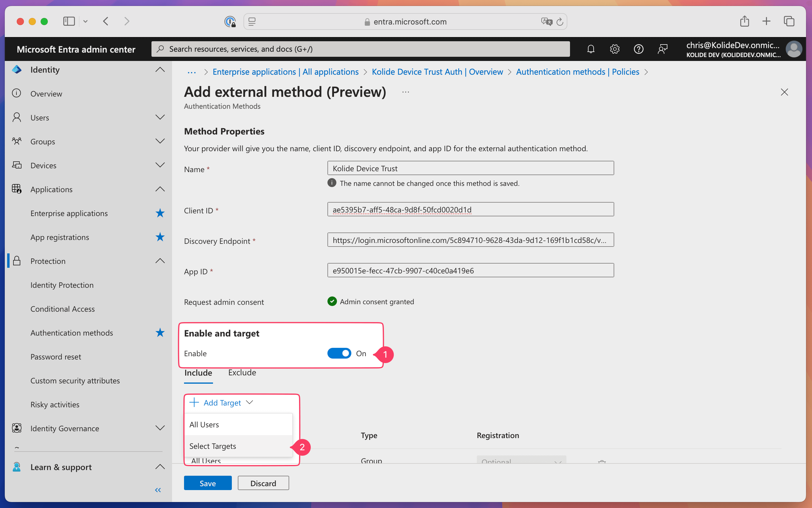Open the help question mark icon
Screen dimensions: 812x508
point(638,49)
